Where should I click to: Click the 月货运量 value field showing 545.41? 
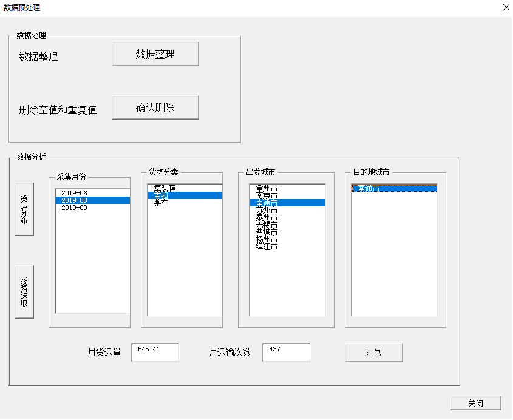[157, 352]
